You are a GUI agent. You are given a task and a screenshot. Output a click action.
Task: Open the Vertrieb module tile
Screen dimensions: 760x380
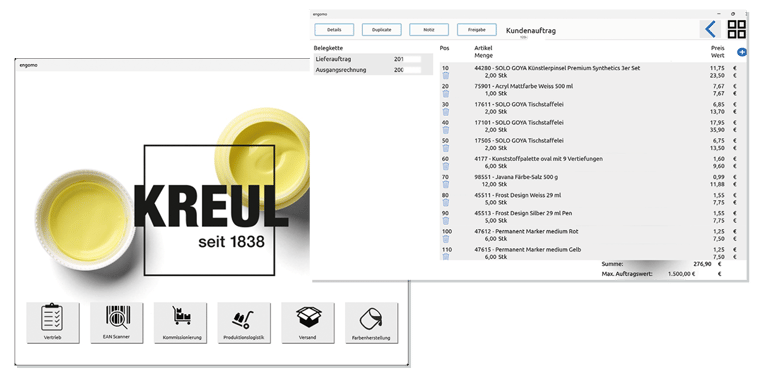[x=53, y=323]
